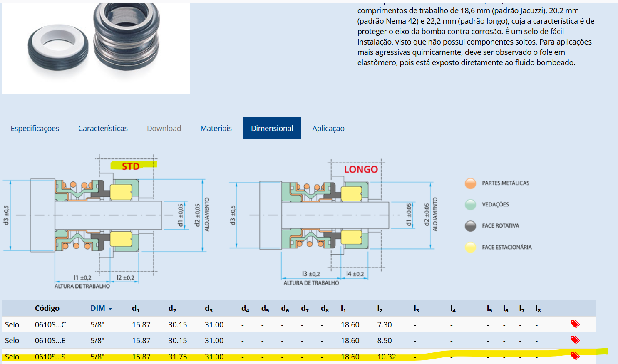This screenshot has height=364, width=618.
Task: Click the yellow Face Estacionária legend circle
Action: (470, 247)
